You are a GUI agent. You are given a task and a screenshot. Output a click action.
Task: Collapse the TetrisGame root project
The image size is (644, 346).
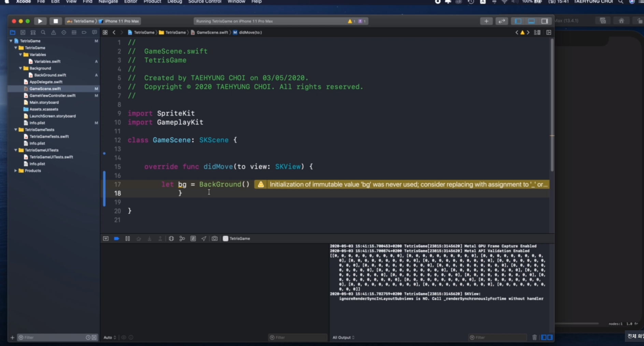coord(11,41)
